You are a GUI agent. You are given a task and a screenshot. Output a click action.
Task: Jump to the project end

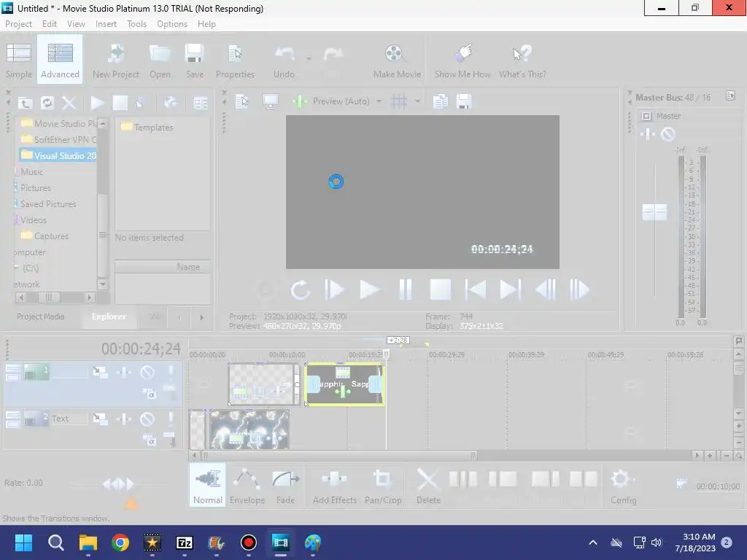pyautogui.click(x=510, y=289)
